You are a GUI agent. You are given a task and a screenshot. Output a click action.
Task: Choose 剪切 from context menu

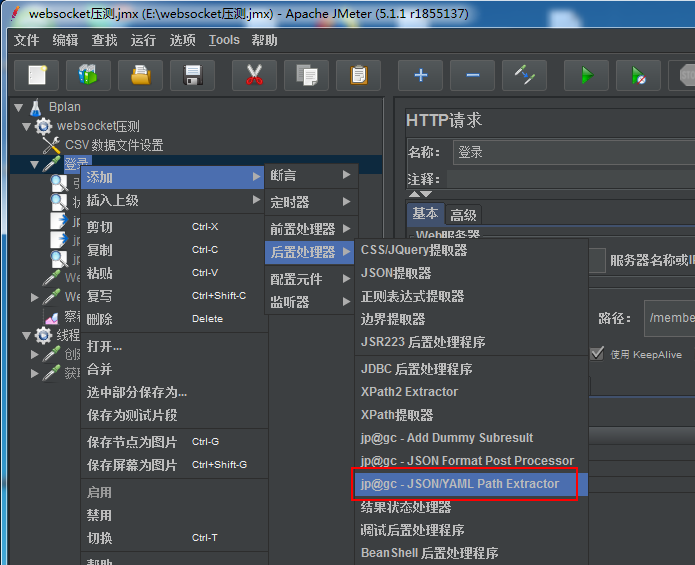click(x=173, y=227)
